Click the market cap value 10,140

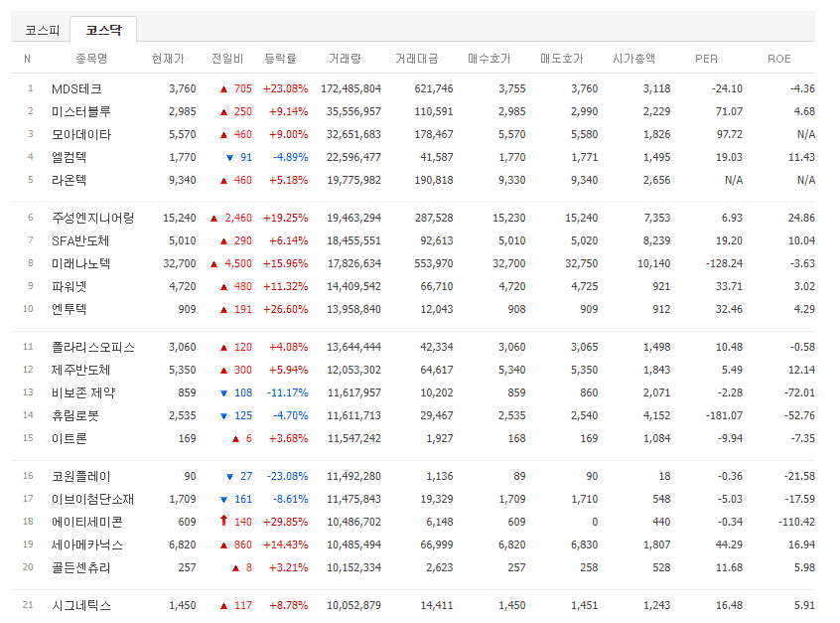coord(653,263)
